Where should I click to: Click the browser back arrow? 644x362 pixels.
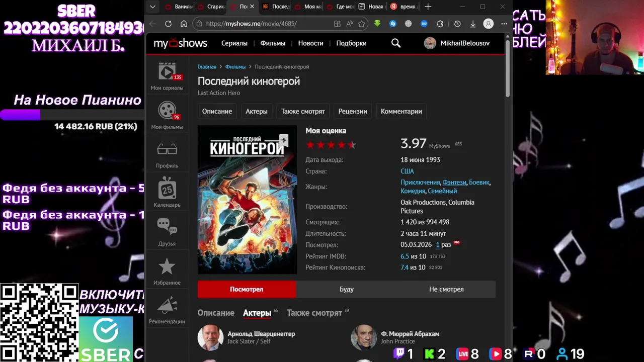pyautogui.click(x=152, y=24)
